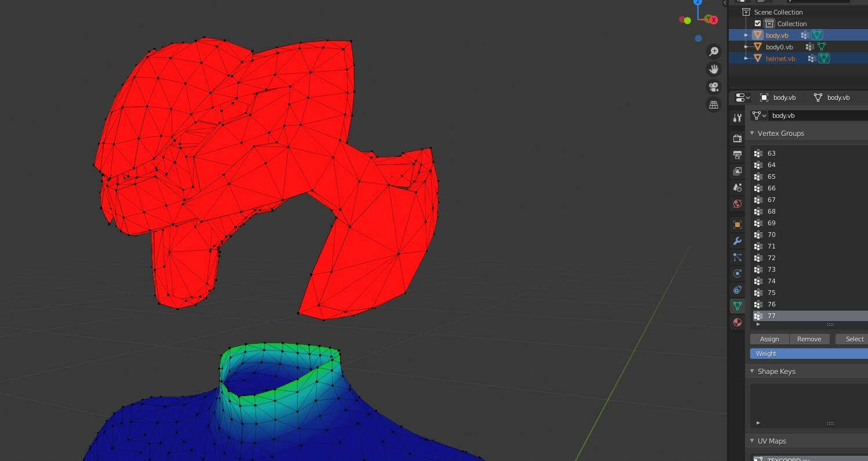
Task: Expand helmet.vb in the outliner
Action: point(747,58)
